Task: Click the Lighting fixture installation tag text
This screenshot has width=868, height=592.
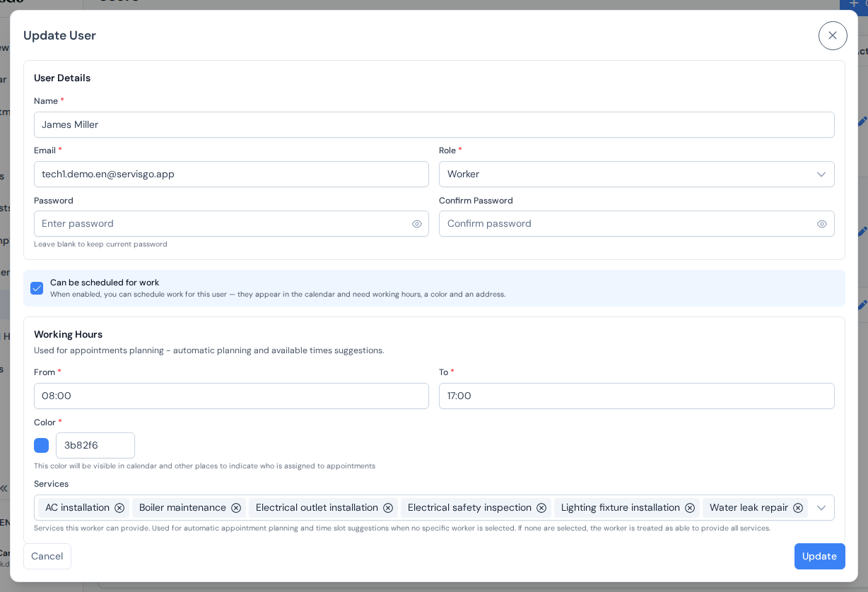Action: coord(621,508)
